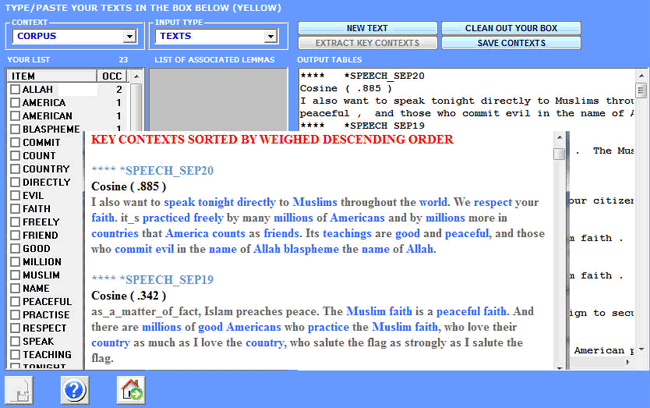Check the PEACEFUL item box

(15, 301)
